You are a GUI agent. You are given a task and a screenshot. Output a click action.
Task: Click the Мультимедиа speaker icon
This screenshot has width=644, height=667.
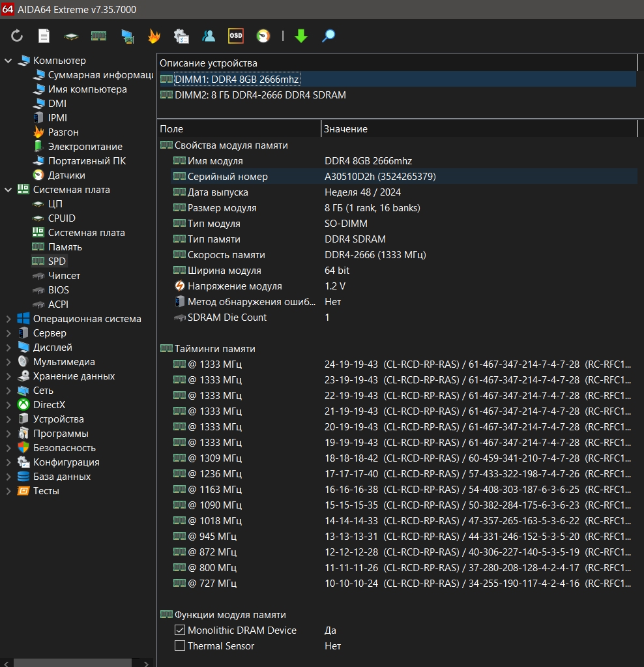[23, 362]
